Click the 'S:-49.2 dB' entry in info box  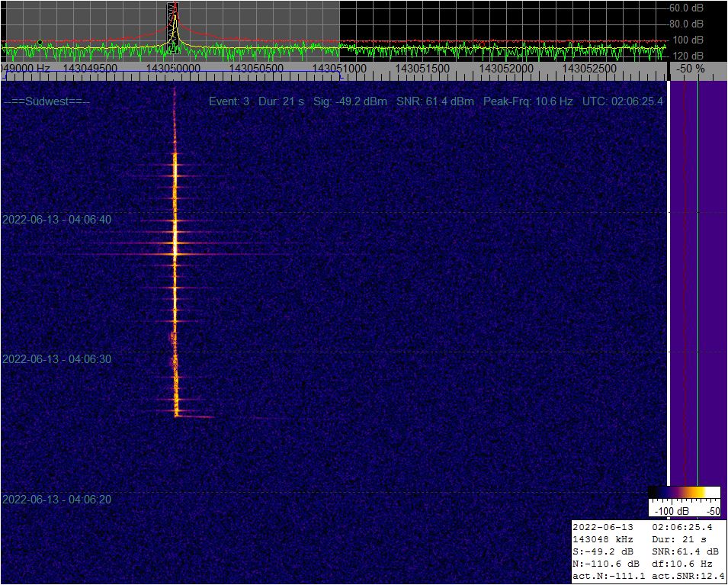click(603, 552)
